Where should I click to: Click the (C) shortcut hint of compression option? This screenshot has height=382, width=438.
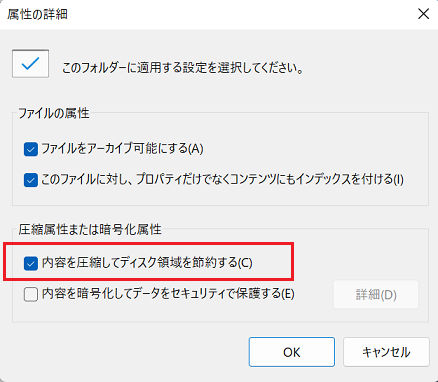pos(245,263)
